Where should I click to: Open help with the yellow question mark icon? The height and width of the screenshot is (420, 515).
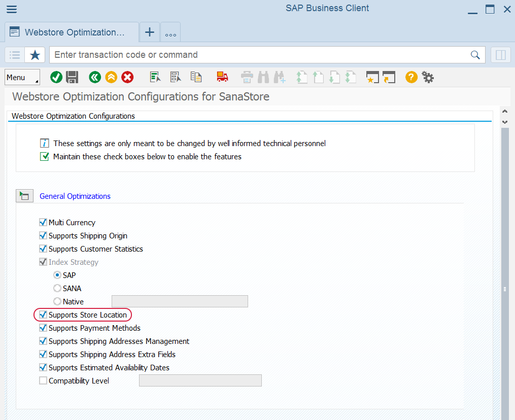411,78
